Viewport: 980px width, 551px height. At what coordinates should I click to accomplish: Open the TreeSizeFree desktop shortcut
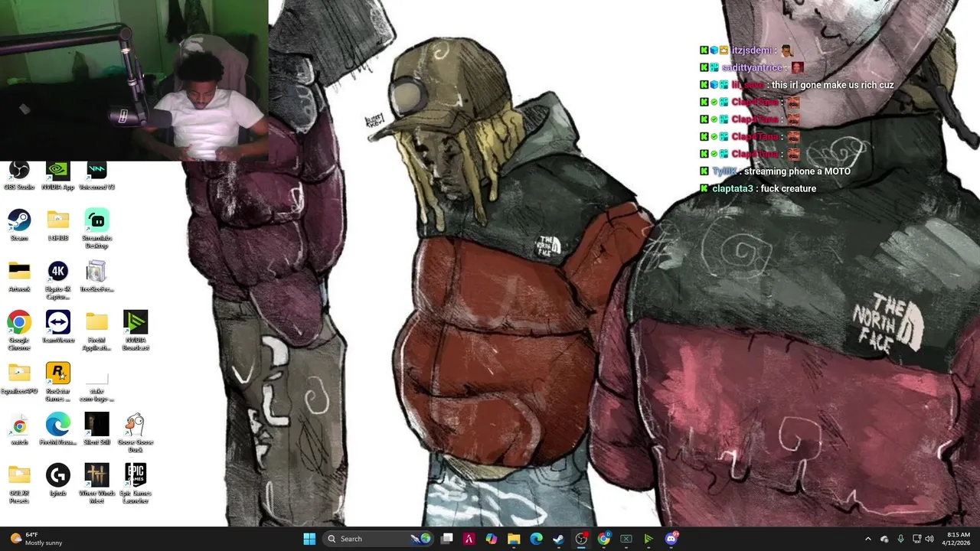tap(97, 276)
